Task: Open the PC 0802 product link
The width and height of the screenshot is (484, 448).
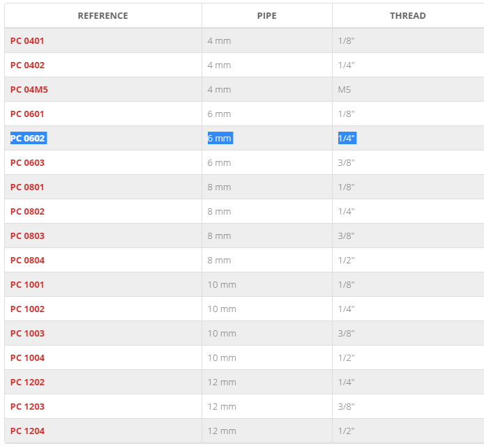Action: click(x=27, y=211)
